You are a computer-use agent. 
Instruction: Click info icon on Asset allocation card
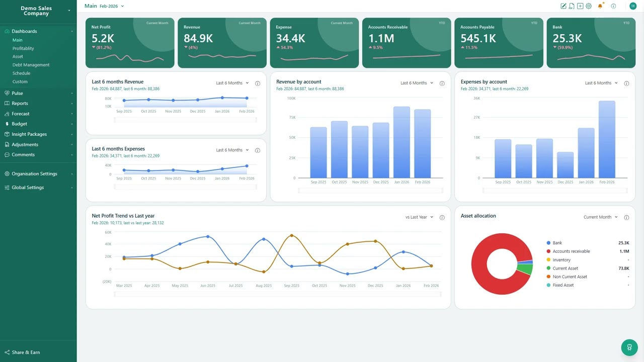click(626, 218)
